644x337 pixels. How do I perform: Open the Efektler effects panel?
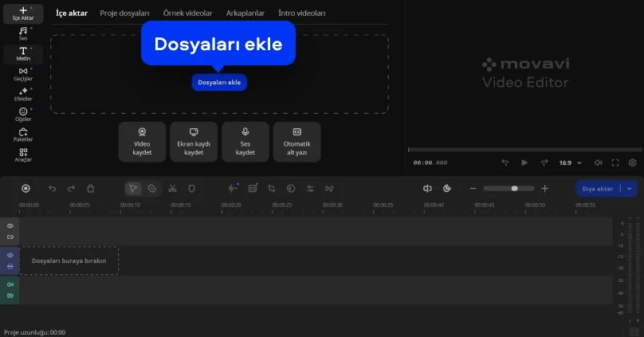(x=23, y=94)
